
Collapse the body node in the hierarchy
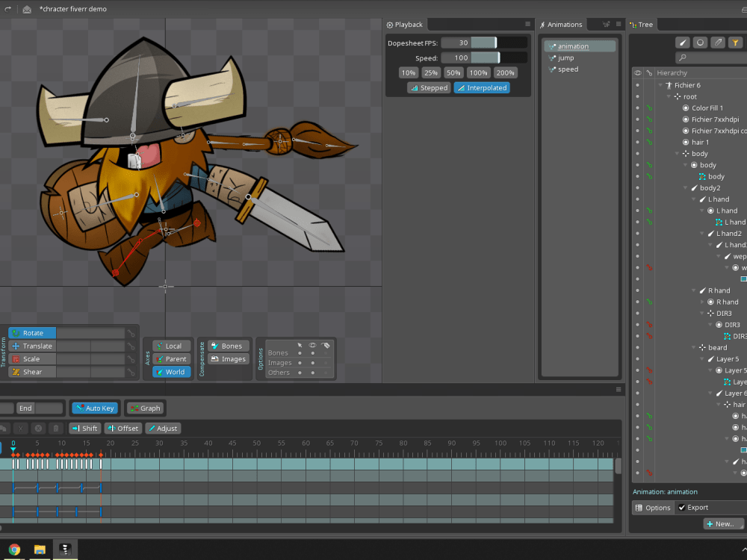676,153
